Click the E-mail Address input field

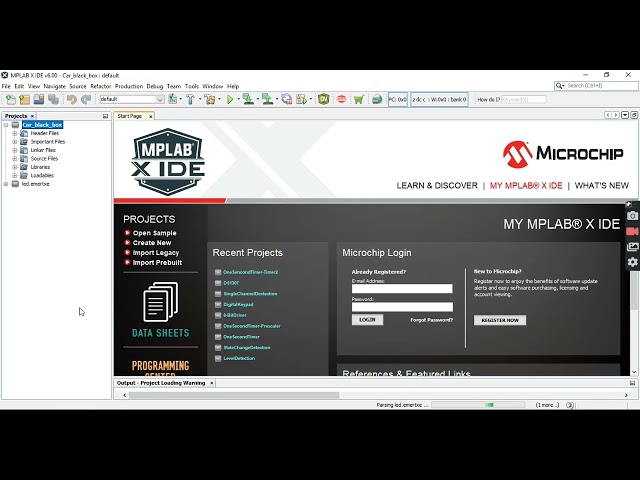pyautogui.click(x=402, y=289)
